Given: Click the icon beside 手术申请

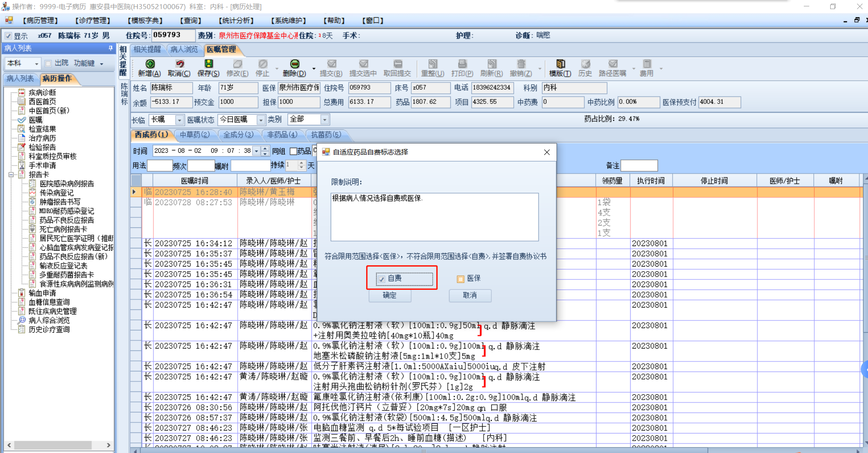Looking at the screenshot, I should tap(21, 165).
